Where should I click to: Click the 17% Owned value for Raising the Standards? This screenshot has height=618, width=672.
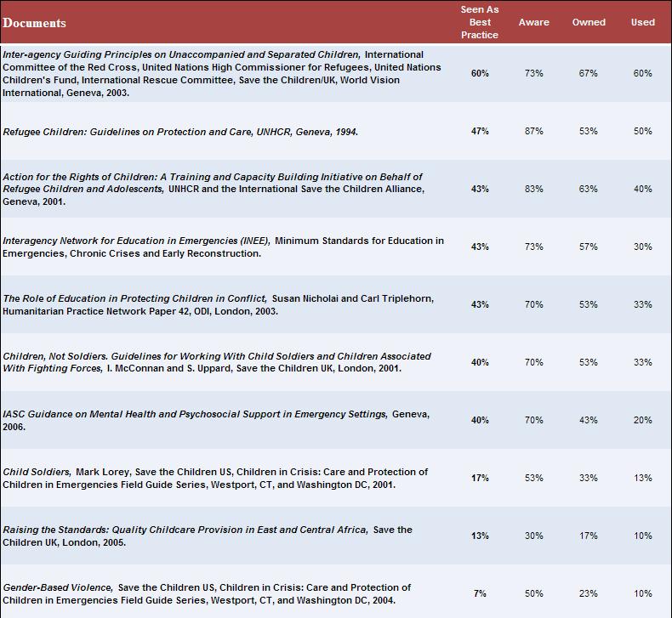[x=589, y=536]
